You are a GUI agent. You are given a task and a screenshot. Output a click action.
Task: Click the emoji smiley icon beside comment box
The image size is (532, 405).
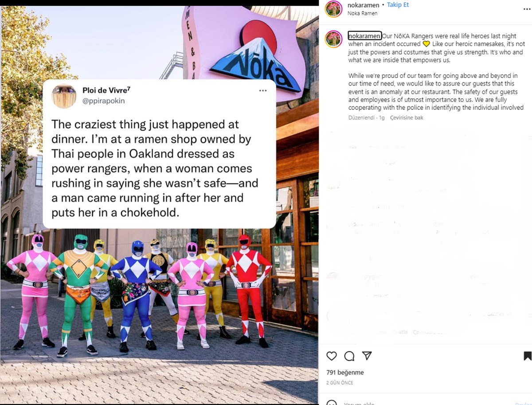[x=332, y=403]
